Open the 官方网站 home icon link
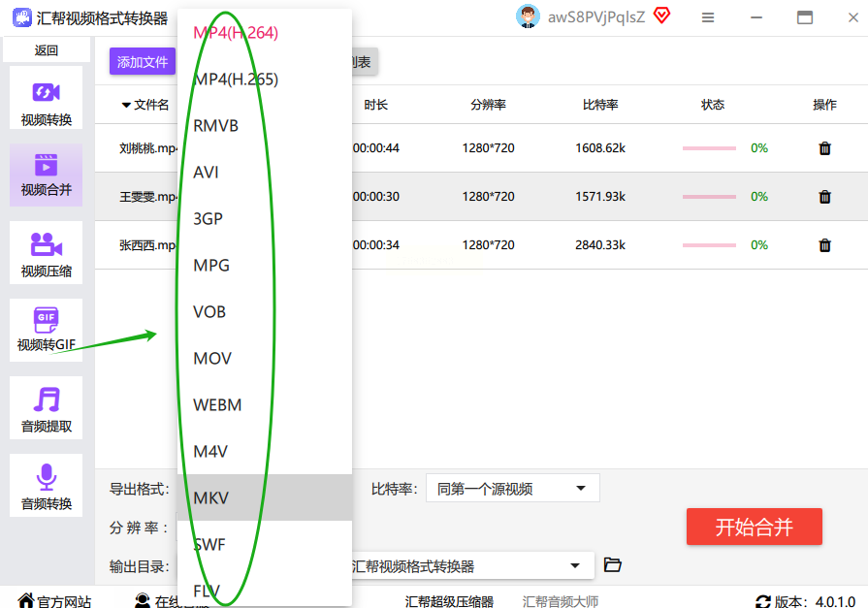This screenshot has width=868, height=608. tap(25, 601)
